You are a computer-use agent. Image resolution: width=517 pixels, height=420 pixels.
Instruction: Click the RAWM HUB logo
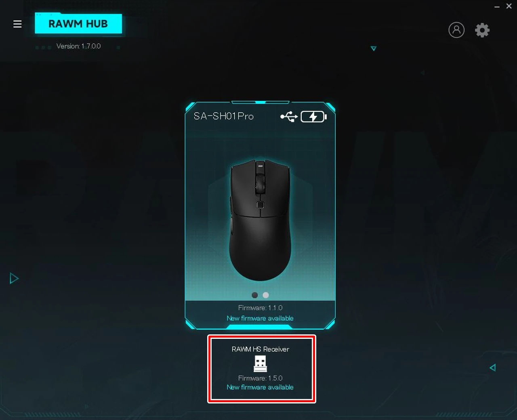pyautogui.click(x=78, y=24)
